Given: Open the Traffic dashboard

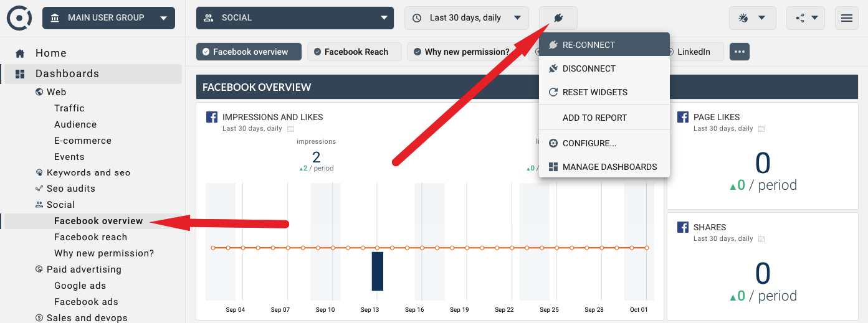Looking at the screenshot, I should [x=69, y=108].
